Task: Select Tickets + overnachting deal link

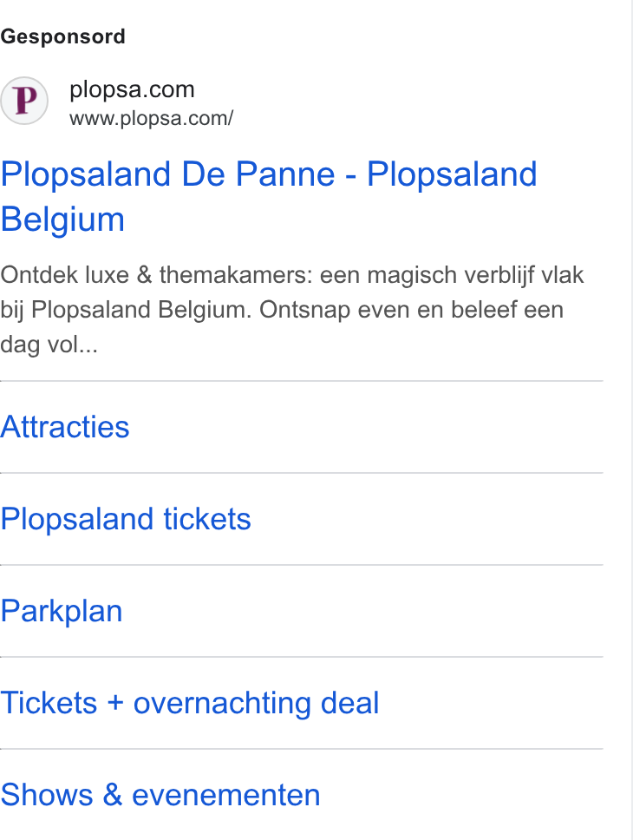Action: tap(190, 703)
